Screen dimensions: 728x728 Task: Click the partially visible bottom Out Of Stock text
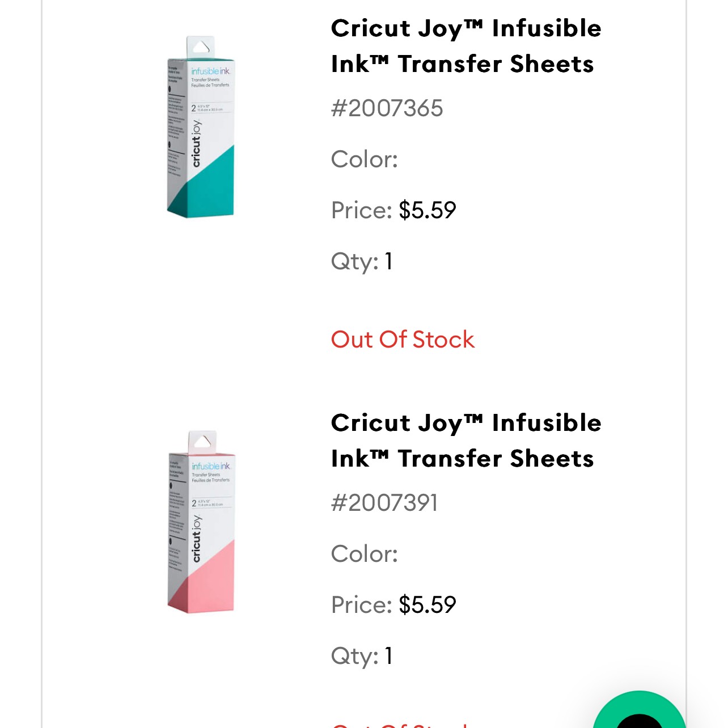(x=400, y=725)
